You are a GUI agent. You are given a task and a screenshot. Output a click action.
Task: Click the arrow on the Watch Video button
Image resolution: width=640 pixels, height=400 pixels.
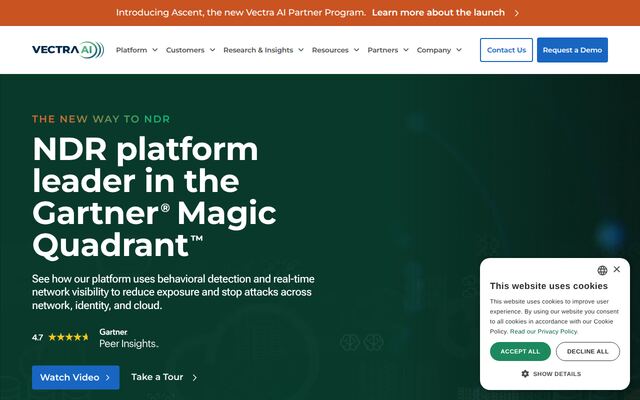pos(108,378)
